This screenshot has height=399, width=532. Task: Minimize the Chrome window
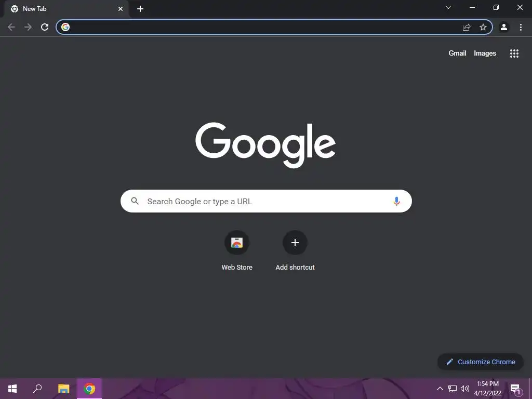click(x=472, y=7)
